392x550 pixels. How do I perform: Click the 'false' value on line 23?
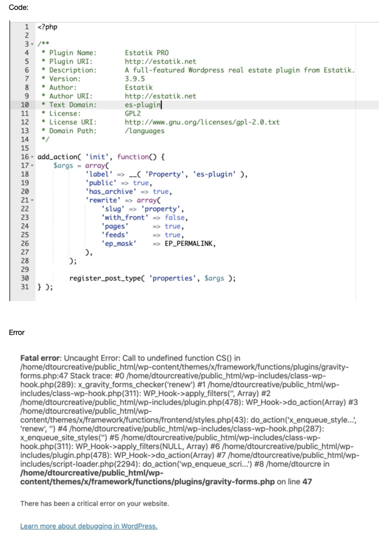175,218
